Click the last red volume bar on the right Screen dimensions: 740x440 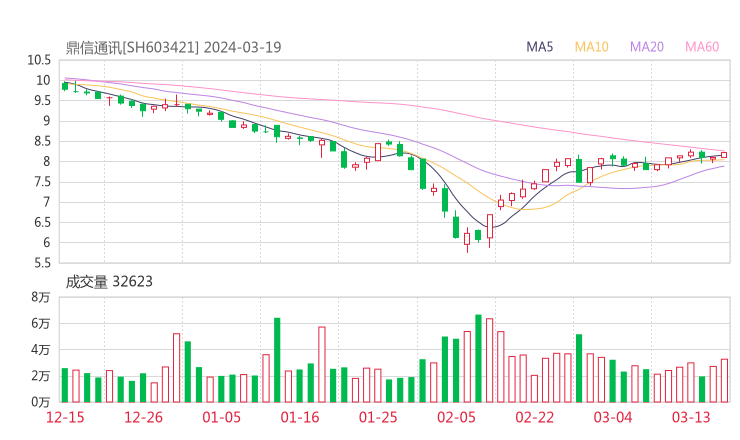[724, 381]
